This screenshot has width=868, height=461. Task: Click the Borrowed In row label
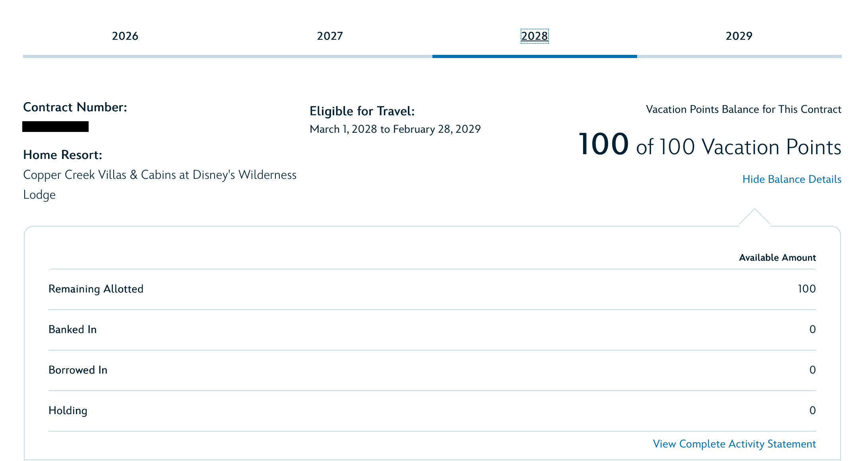(78, 370)
